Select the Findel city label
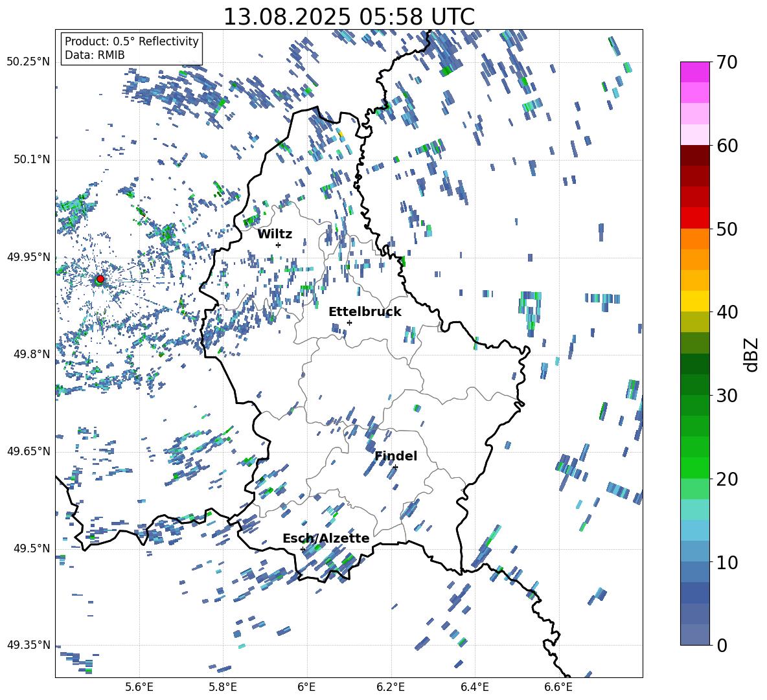Image resolution: width=767 pixels, height=700 pixels. click(396, 456)
